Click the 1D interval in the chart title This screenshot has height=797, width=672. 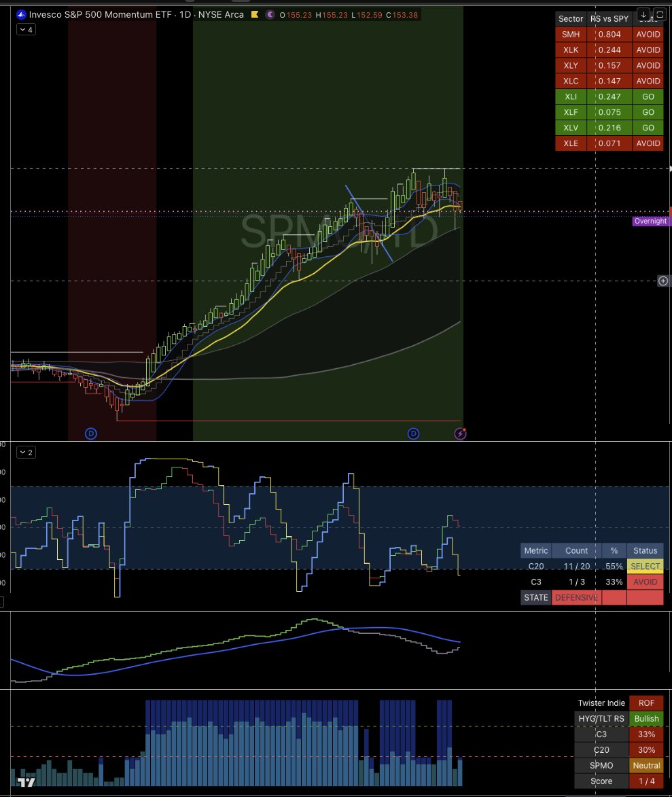(x=185, y=15)
